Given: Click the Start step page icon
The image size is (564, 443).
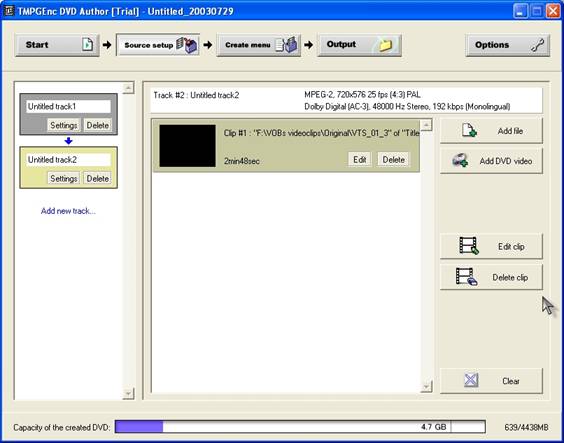Looking at the screenshot, I should (87, 45).
